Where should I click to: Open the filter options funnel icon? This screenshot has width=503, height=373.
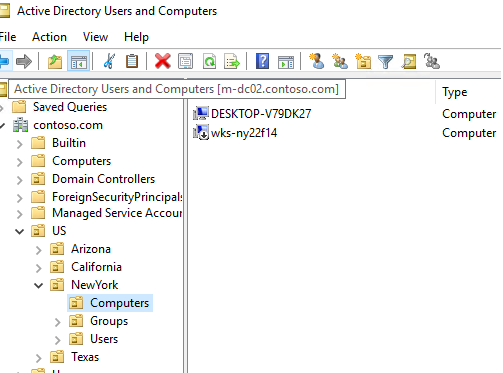point(385,61)
